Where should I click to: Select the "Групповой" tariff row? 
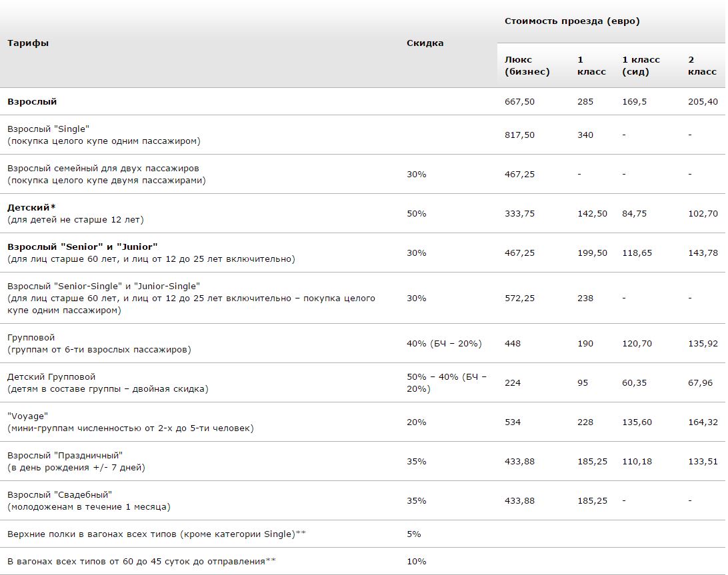[363, 343]
